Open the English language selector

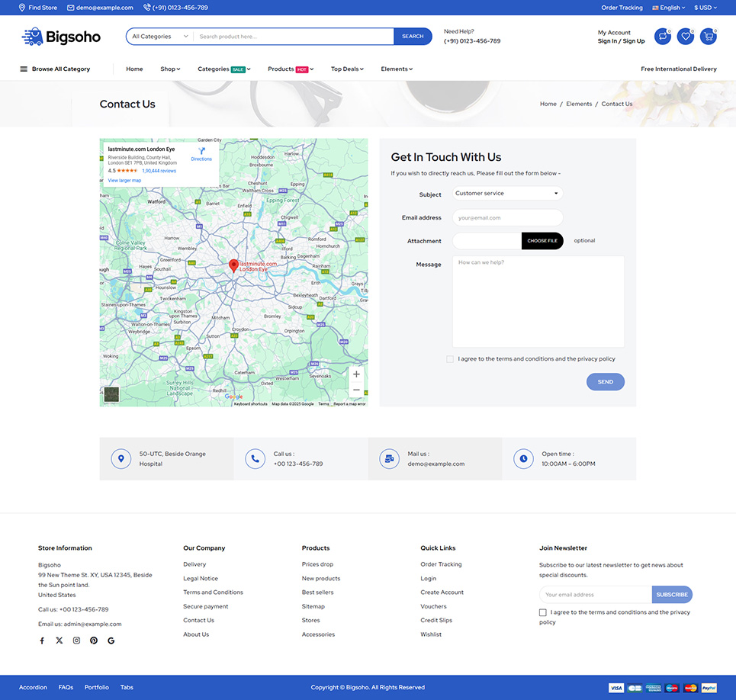669,8
